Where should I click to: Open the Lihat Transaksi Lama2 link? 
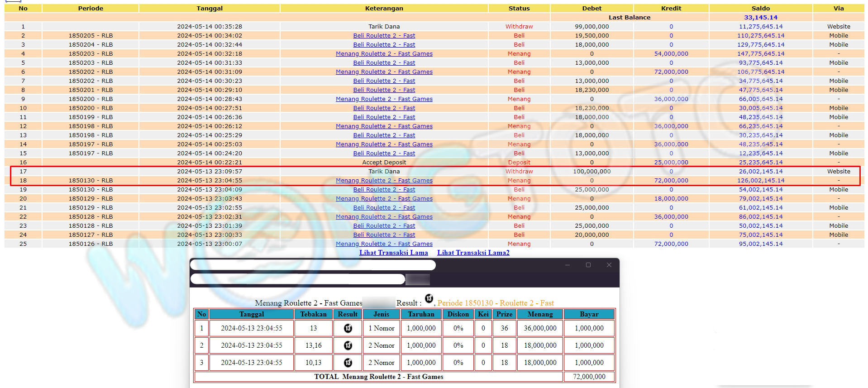click(x=473, y=253)
